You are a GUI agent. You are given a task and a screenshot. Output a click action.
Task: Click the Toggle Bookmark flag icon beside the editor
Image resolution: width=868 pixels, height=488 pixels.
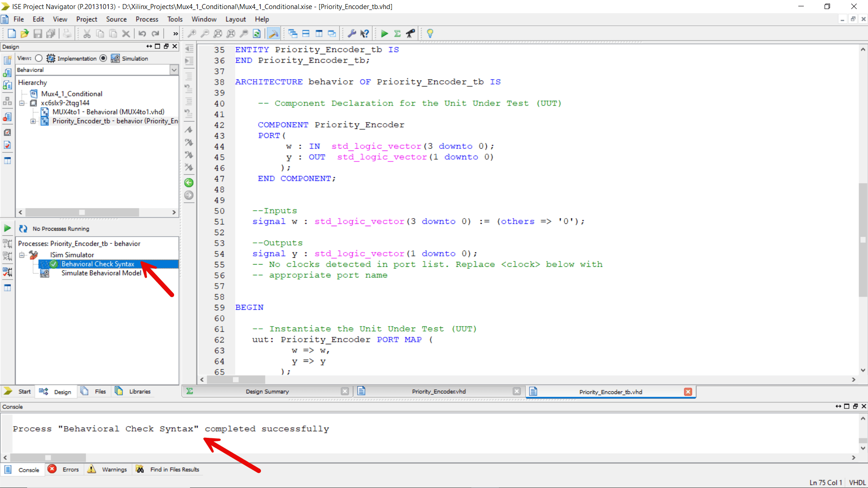(x=189, y=130)
